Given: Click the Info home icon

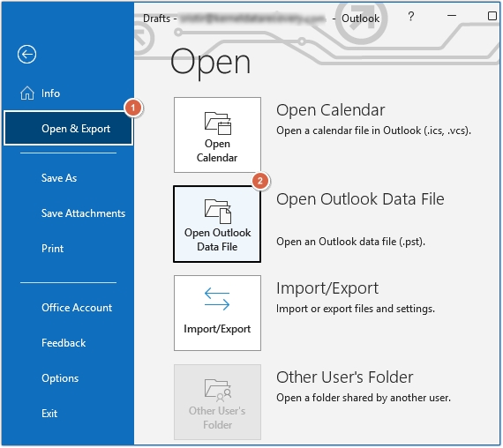Looking at the screenshot, I should (27, 93).
